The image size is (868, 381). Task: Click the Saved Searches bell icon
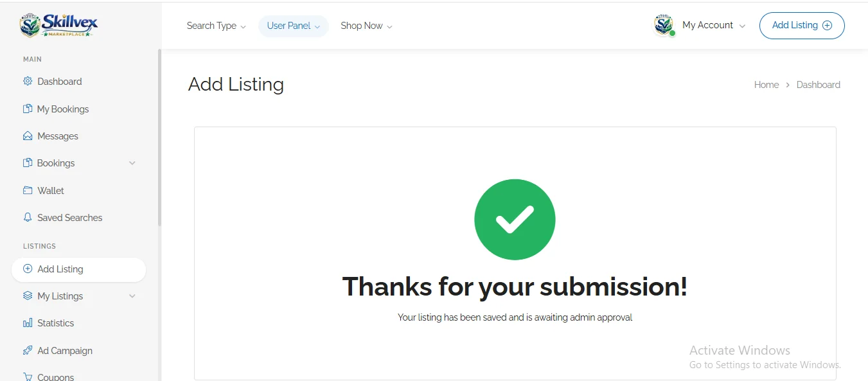coord(28,218)
